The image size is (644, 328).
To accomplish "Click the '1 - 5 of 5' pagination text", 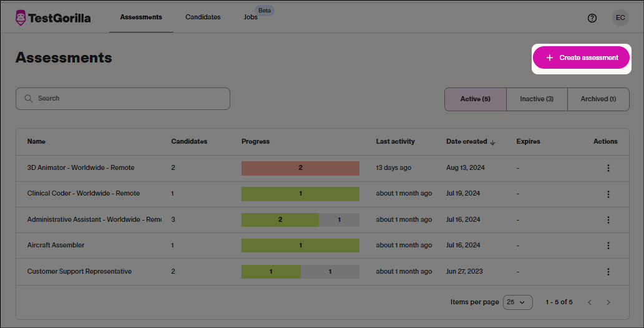I will [x=559, y=302].
